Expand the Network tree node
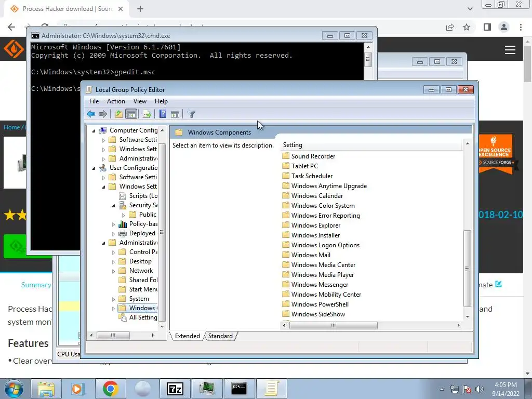532x399 pixels. [114, 271]
